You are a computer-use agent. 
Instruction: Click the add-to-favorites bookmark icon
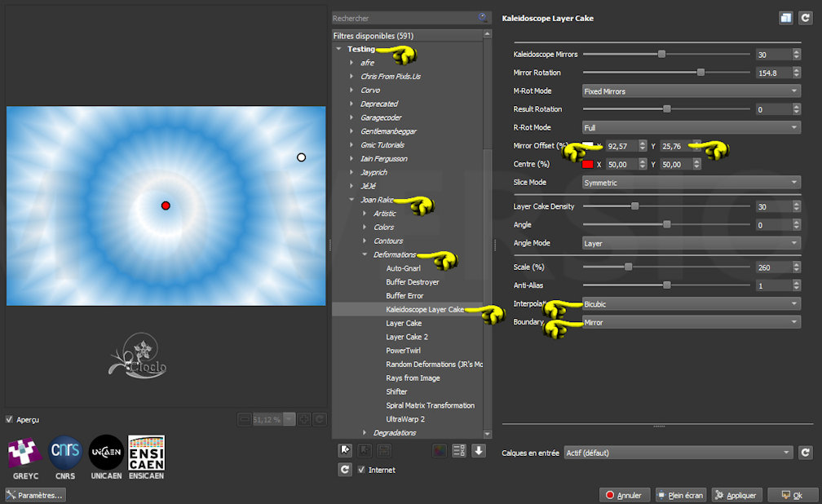pyautogui.click(x=345, y=450)
